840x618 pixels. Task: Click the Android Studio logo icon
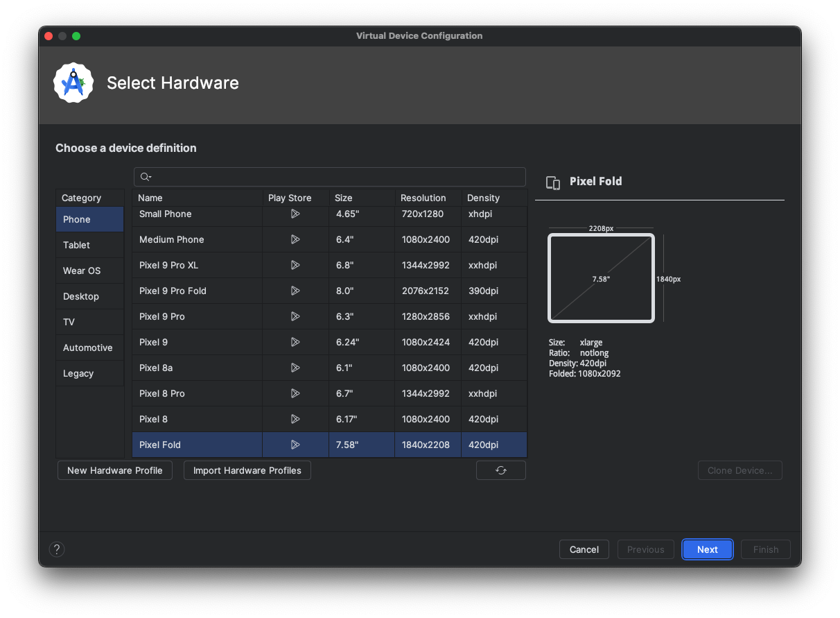click(73, 83)
